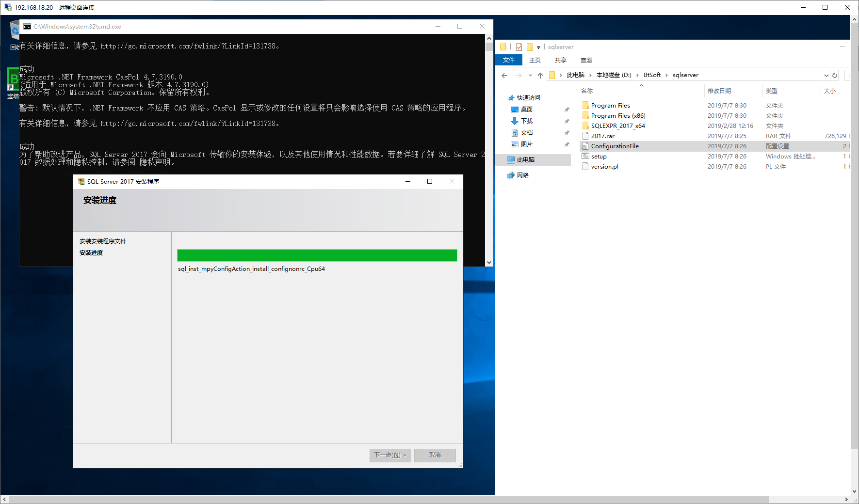Open the 共享 ribbon tab
Image resolution: width=859 pixels, height=504 pixels.
(561, 61)
